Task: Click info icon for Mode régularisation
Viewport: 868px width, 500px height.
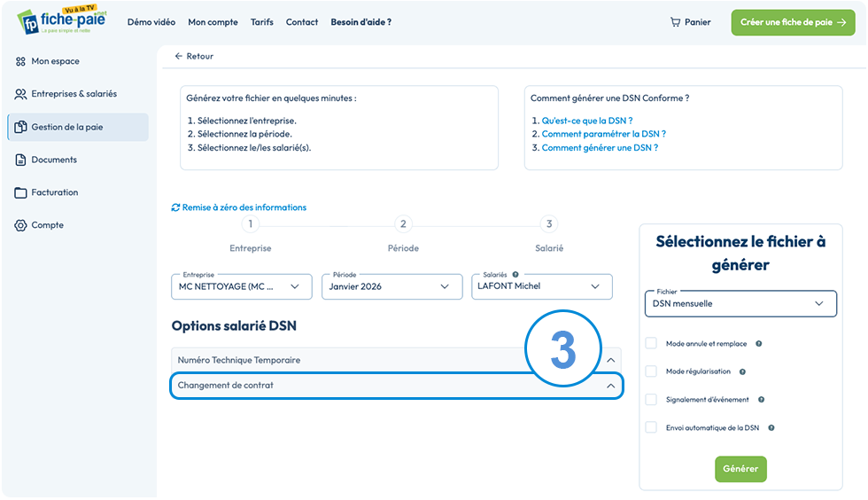Action: coord(742,372)
